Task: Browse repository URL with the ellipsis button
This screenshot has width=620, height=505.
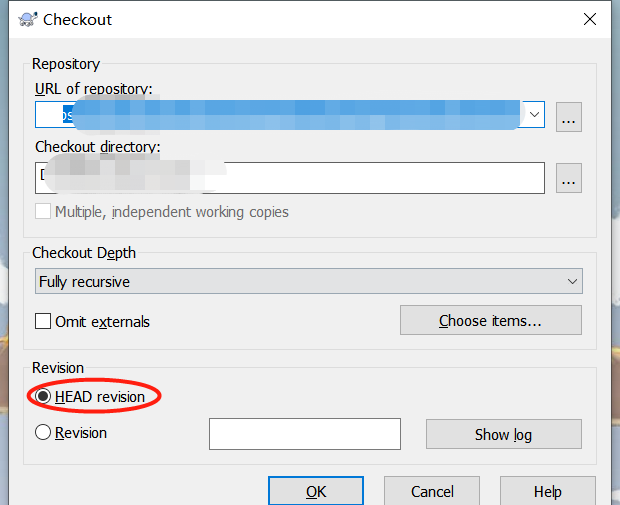Action: 569,116
